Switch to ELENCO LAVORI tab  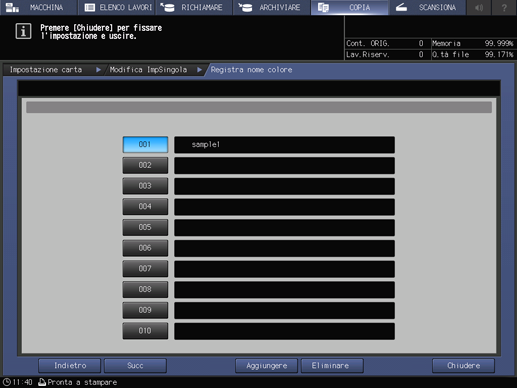116,7
